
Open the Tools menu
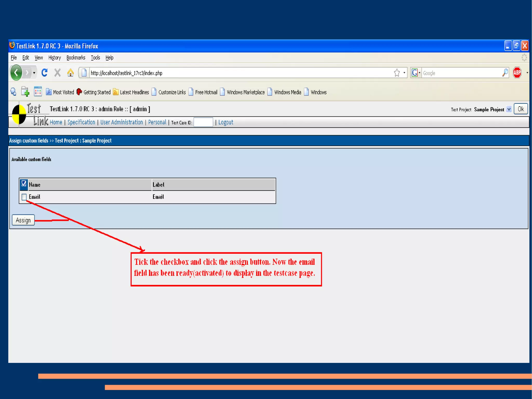click(x=95, y=58)
